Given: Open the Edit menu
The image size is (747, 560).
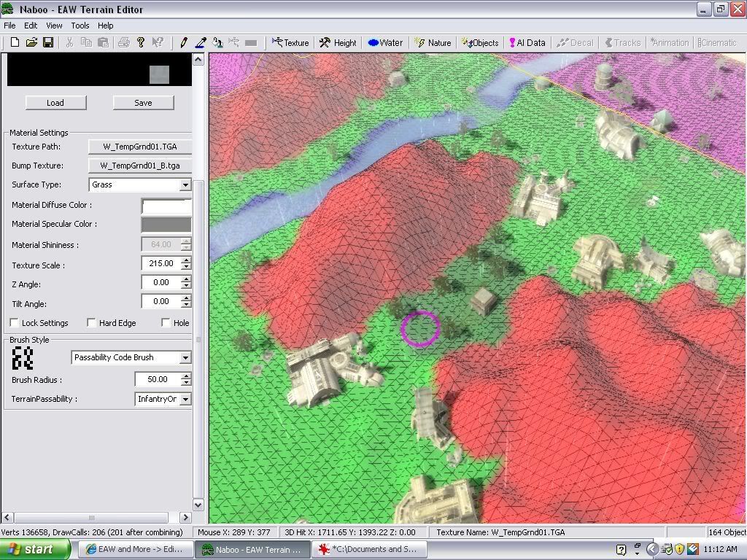Looking at the screenshot, I should (31, 26).
